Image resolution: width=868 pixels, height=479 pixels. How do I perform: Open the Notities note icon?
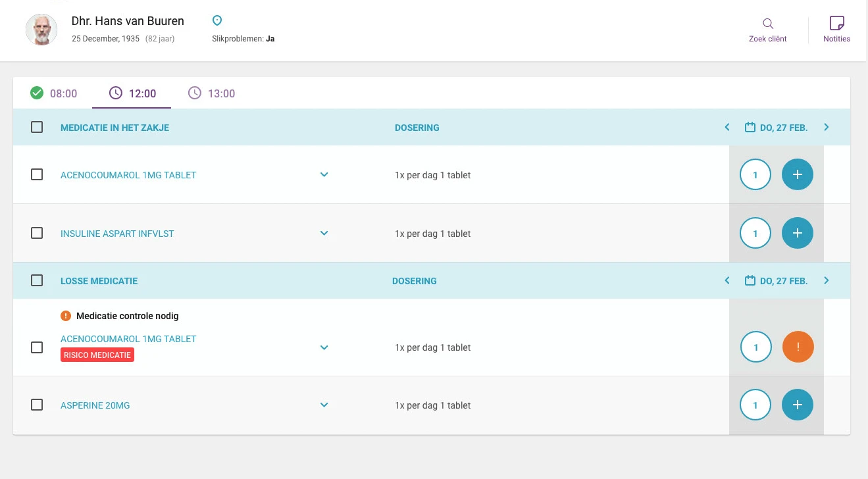[x=836, y=24]
